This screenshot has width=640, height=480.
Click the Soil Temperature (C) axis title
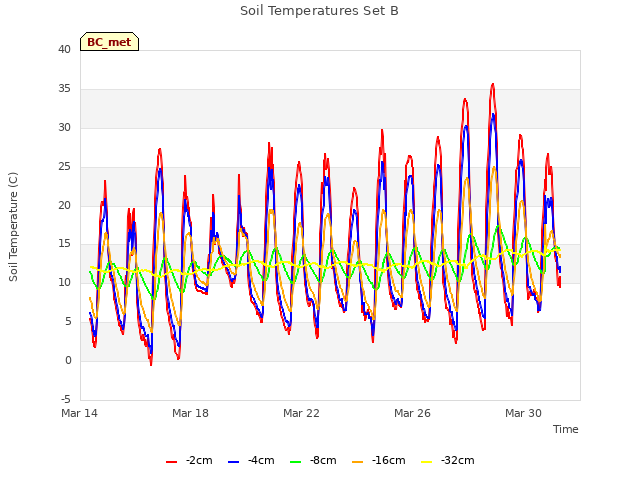click(x=13, y=227)
